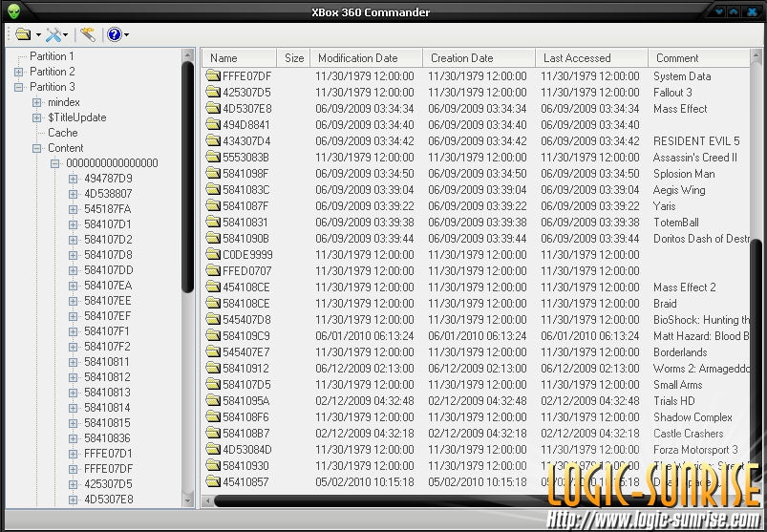
Task: Sort by Modification Date column header
Action: click(367, 58)
